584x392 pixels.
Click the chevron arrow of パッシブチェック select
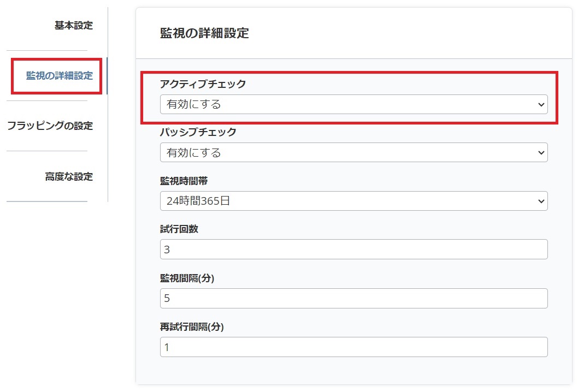click(541, 153)
